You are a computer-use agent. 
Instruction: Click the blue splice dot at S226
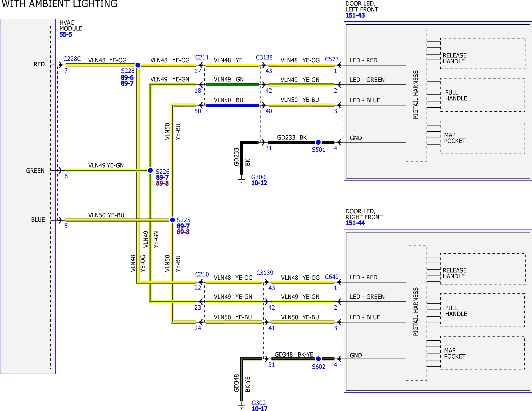150,170
